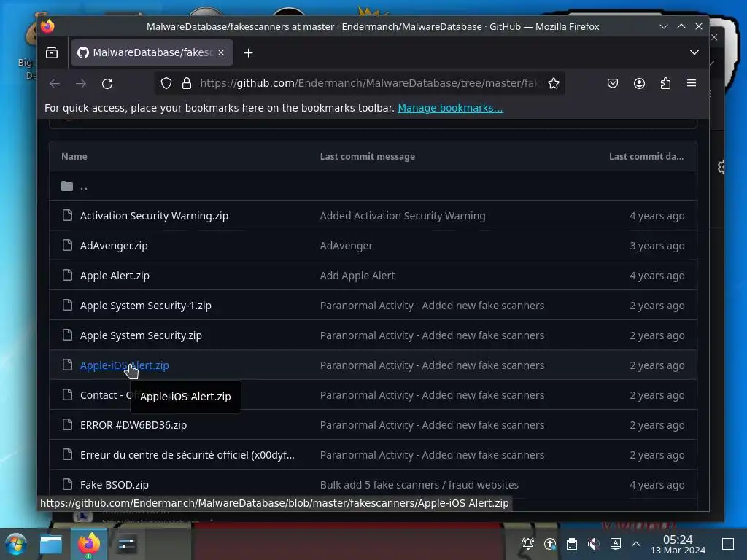
Task: Open Erreur du centre de sécurité officiel file
Action: [x=187, y=455]
